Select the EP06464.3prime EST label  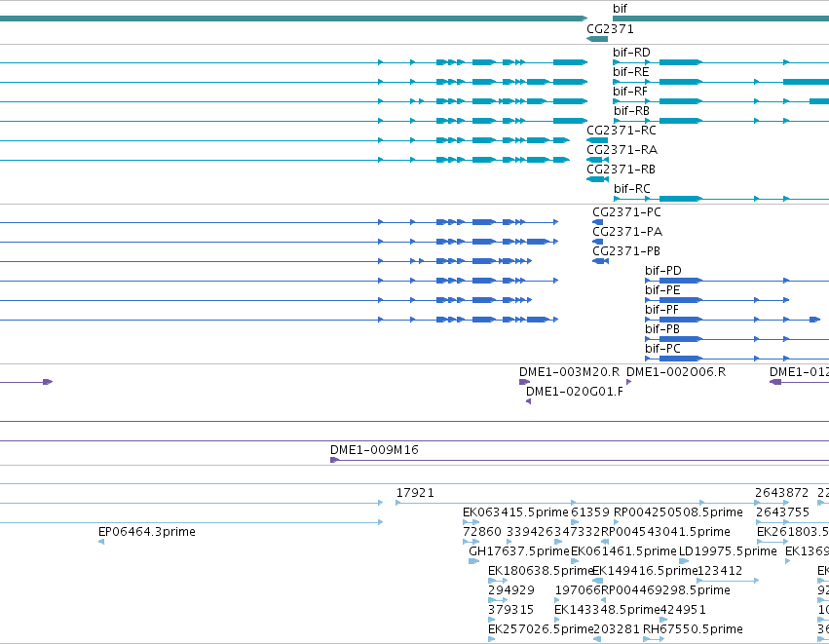(x=147, y=532)
